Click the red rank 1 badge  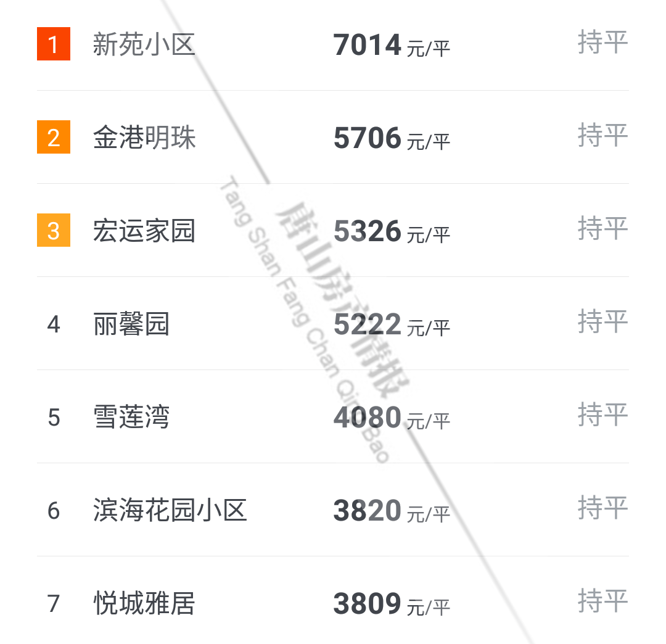54,44
